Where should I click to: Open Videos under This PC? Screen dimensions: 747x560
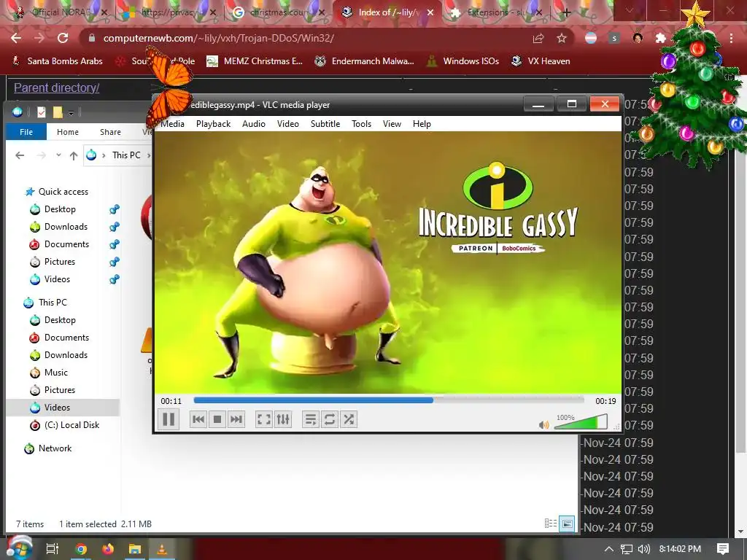coord(57,407)
